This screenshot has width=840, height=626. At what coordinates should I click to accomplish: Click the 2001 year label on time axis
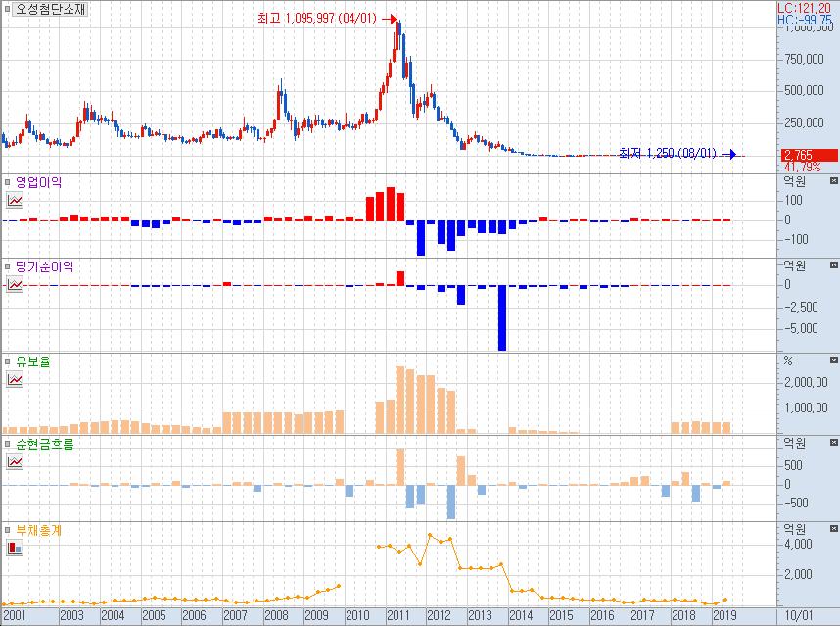[x=15, y=615]
